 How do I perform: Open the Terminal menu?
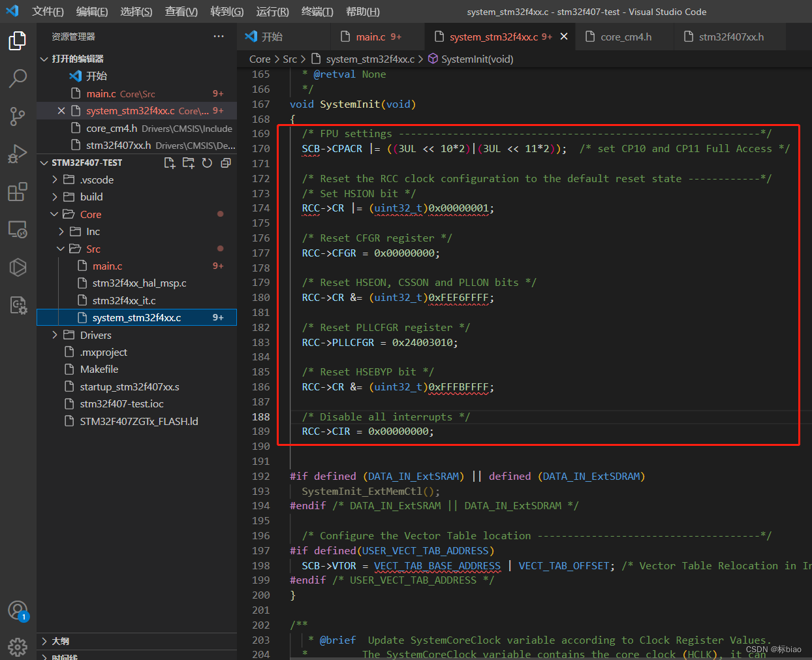(317, 12)
